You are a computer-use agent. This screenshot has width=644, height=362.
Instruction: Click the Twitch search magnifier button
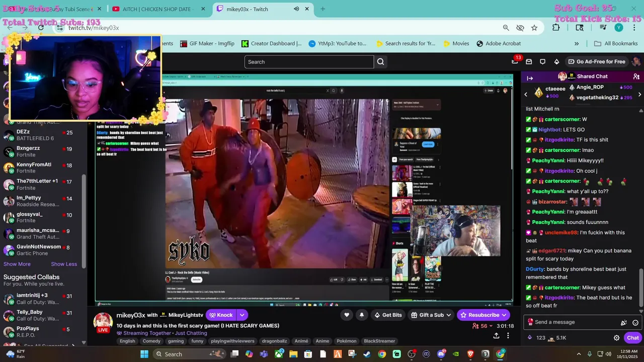coord(381,62)
